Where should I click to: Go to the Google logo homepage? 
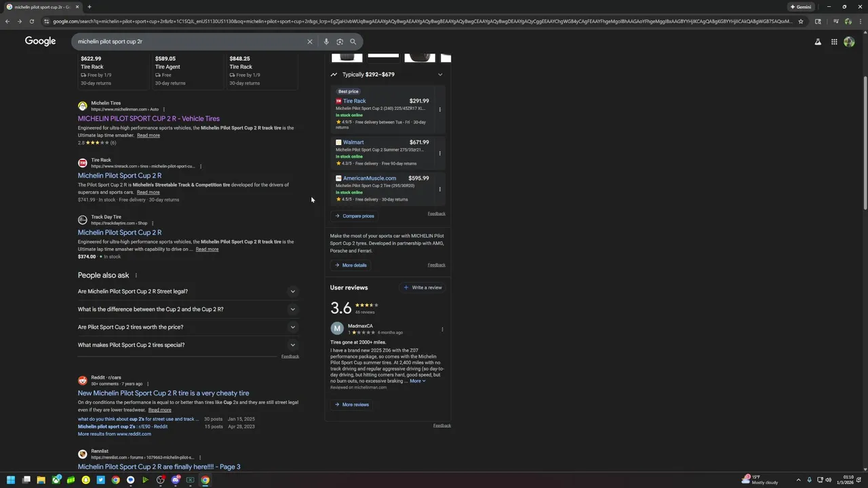41,41
